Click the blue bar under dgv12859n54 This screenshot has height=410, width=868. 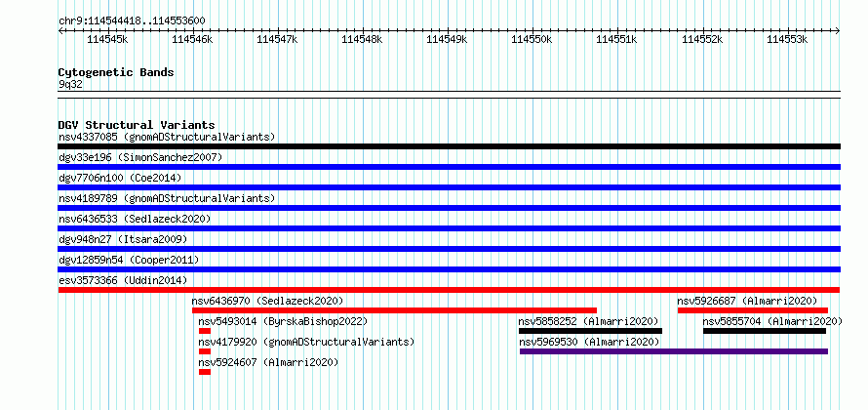pyautogui.click(x=449, y=269)
